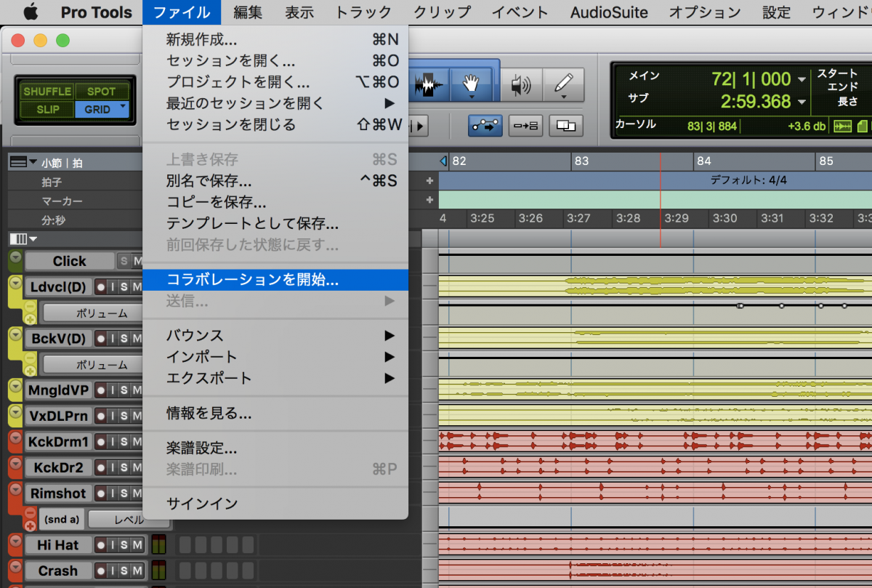Screen dimensions: 872x588
Task: Click the KckDr2 track name button
Action: 58,467
